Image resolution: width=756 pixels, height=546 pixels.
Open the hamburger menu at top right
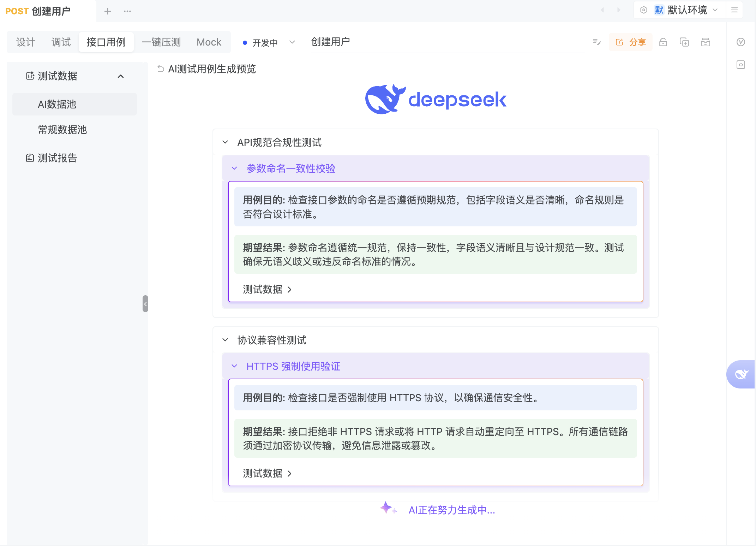tap(734, 10)
